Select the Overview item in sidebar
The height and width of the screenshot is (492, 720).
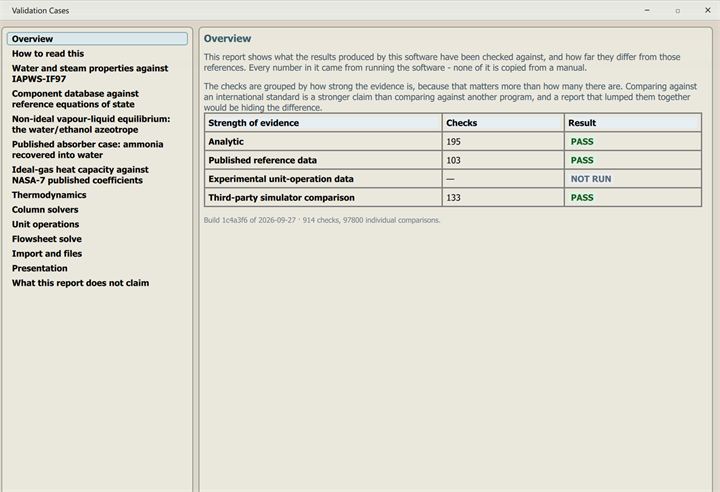pyautogui.click(x=97, y=39)
